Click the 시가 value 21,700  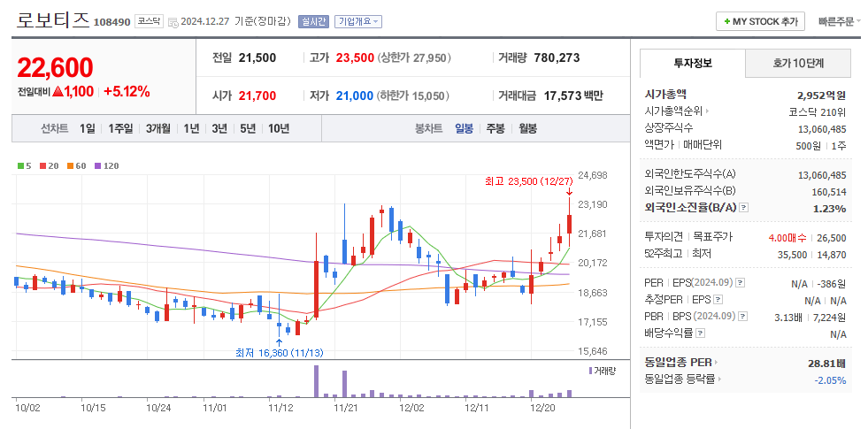257,96
